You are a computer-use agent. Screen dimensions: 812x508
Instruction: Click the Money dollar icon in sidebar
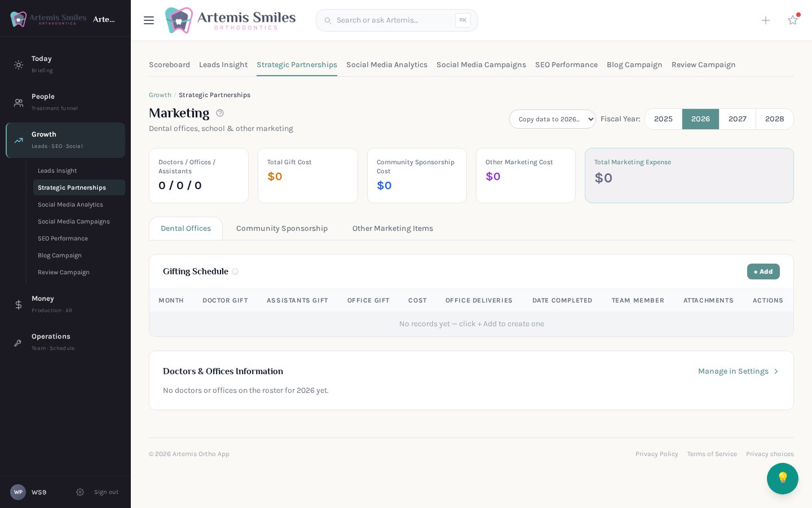click(19, 305)
